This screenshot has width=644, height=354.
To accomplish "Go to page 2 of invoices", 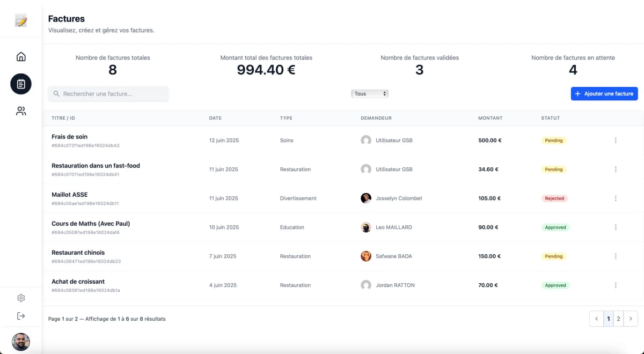I will [x=618, y=319].
